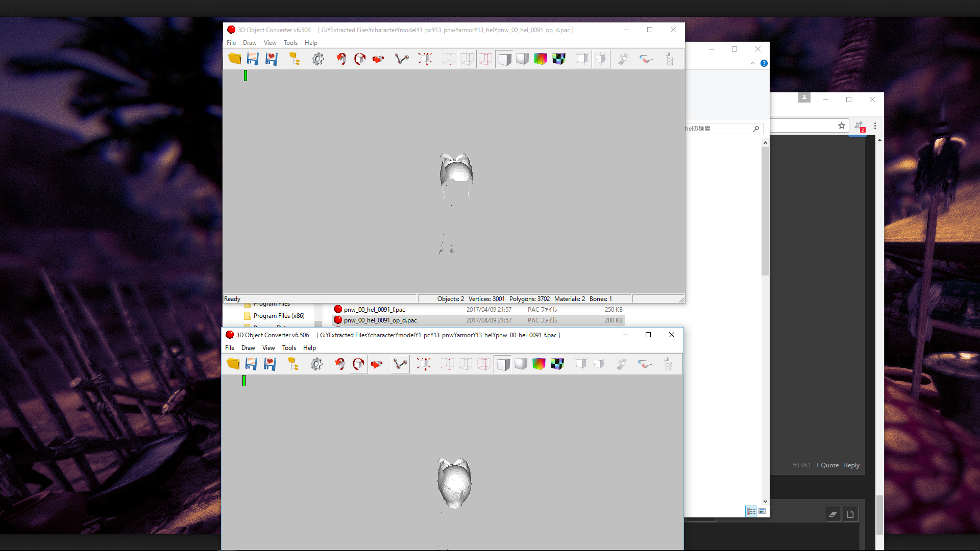Open the browser's more options menu
The height and width of the screenshot is (551, 980).
(x=875, y=126)
